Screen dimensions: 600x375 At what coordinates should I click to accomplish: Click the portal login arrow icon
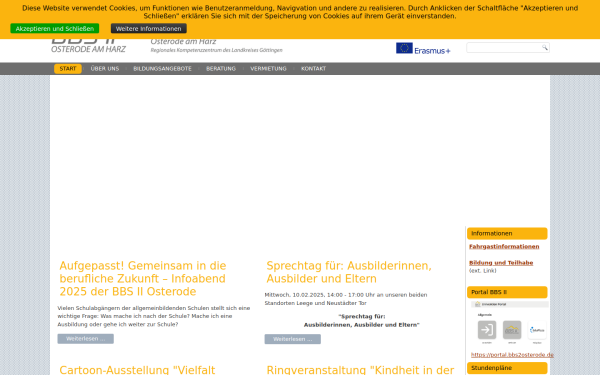(x=487, y=330)
